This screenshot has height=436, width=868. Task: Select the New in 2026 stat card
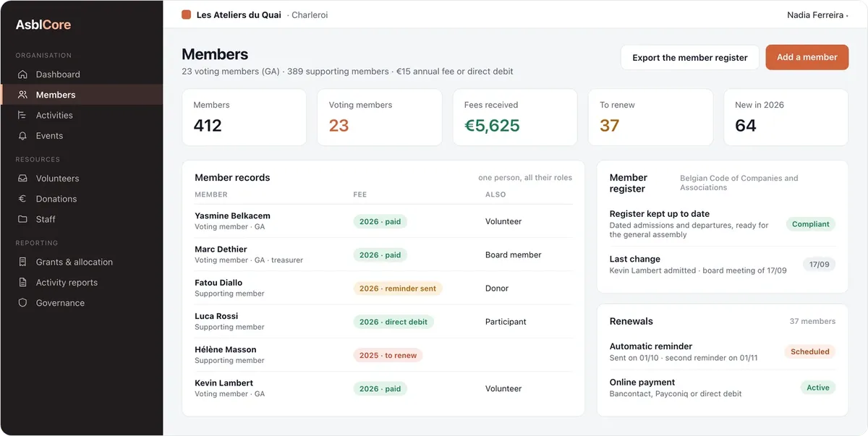pos(786,117)
